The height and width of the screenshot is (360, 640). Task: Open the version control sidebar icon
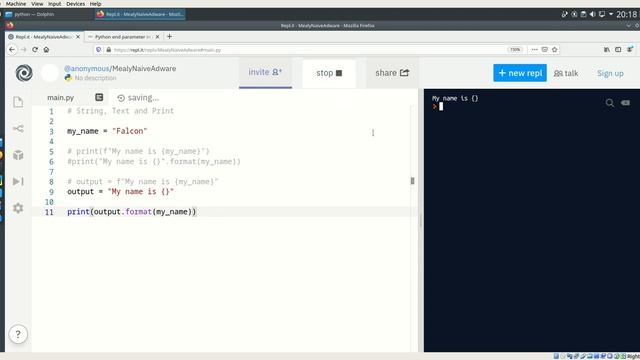pos(18,129)
